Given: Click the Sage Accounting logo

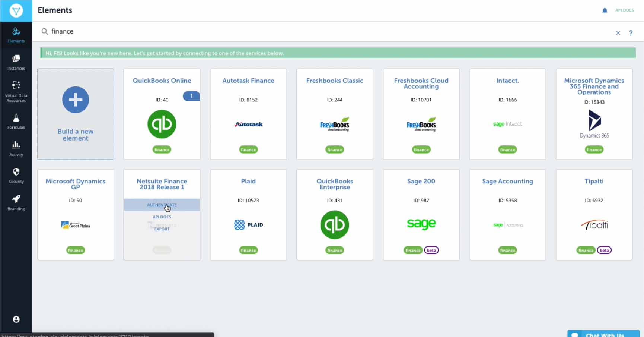Looking at the screenshot, I should point(507,225).
